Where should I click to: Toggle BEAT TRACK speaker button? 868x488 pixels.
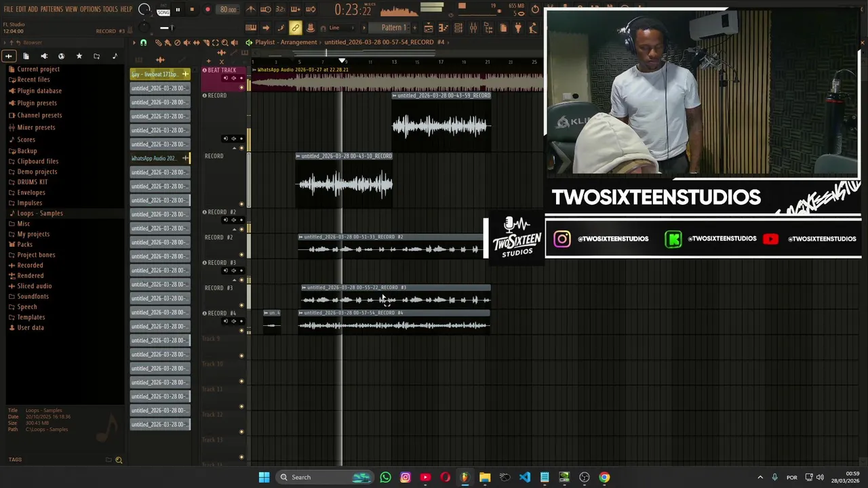234,78
